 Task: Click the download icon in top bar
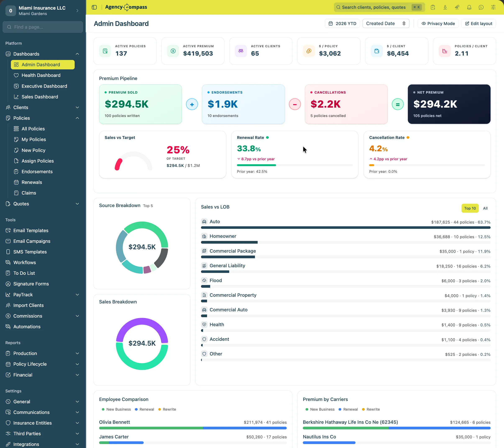coord(445,7)
